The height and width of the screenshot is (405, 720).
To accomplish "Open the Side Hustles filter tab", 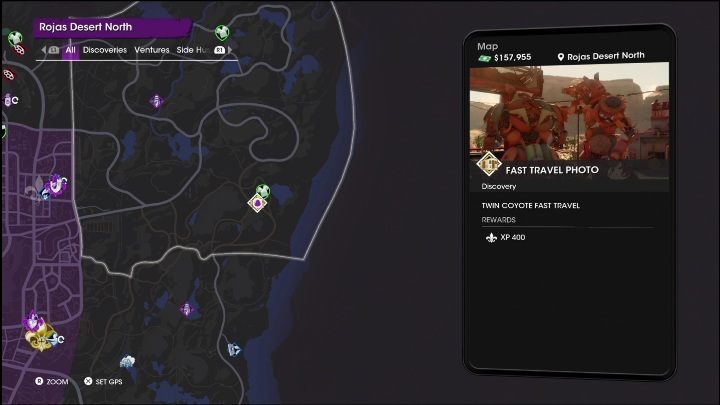I will point(193,50).
